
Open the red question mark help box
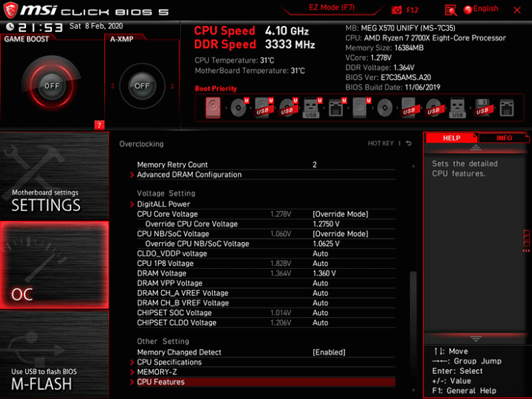[x=99, y=125]
